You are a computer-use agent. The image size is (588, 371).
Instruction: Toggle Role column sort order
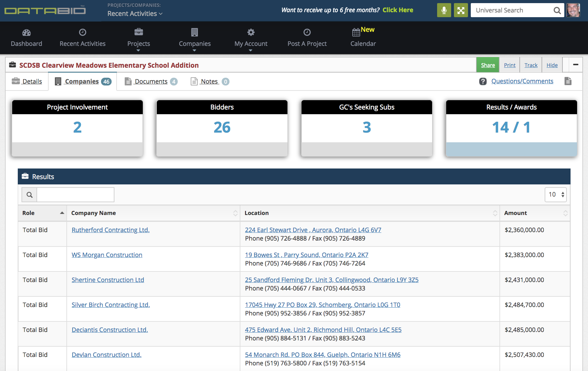pos(42,213)
